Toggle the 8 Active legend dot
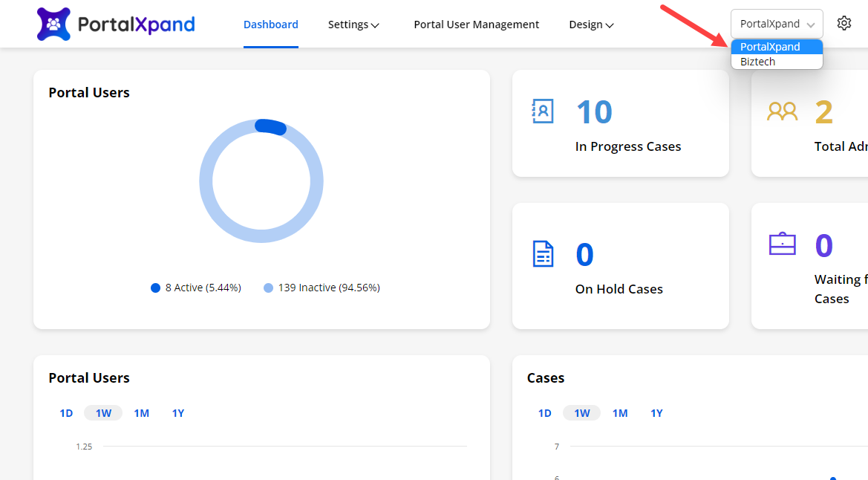 [155, 288]
